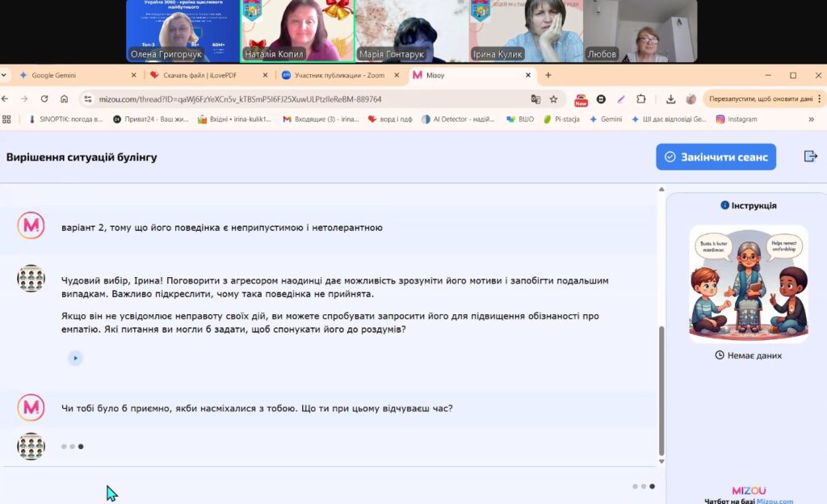Bookmark this page with the star icon
Viewport: 827px width, 504px height.
click(553, 99)
